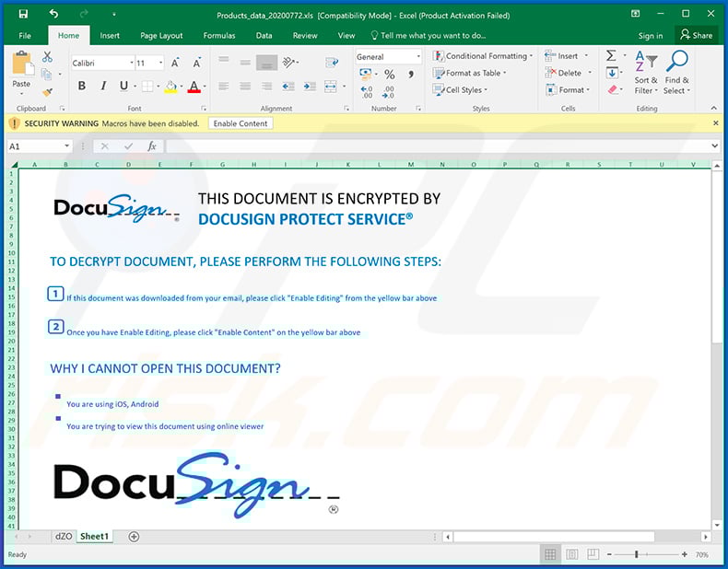Click the Decrease Indent icon
The width and height of the screenshot is (728, 569).
[288, 86]
